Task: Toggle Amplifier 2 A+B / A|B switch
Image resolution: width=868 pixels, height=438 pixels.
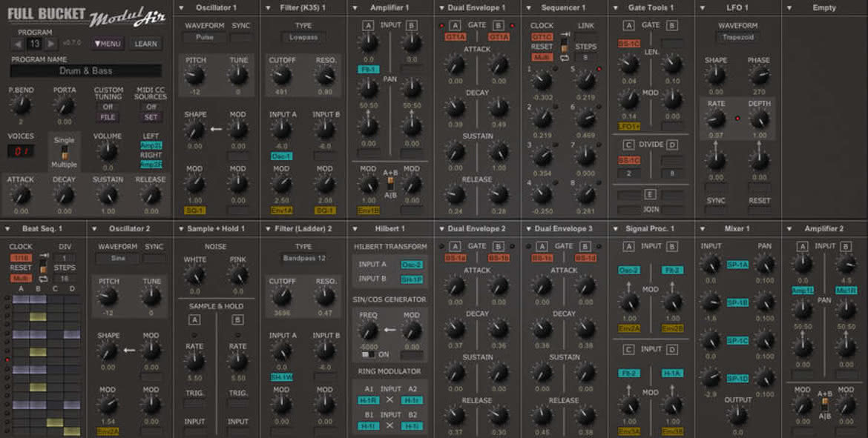Action: (824, 404)
